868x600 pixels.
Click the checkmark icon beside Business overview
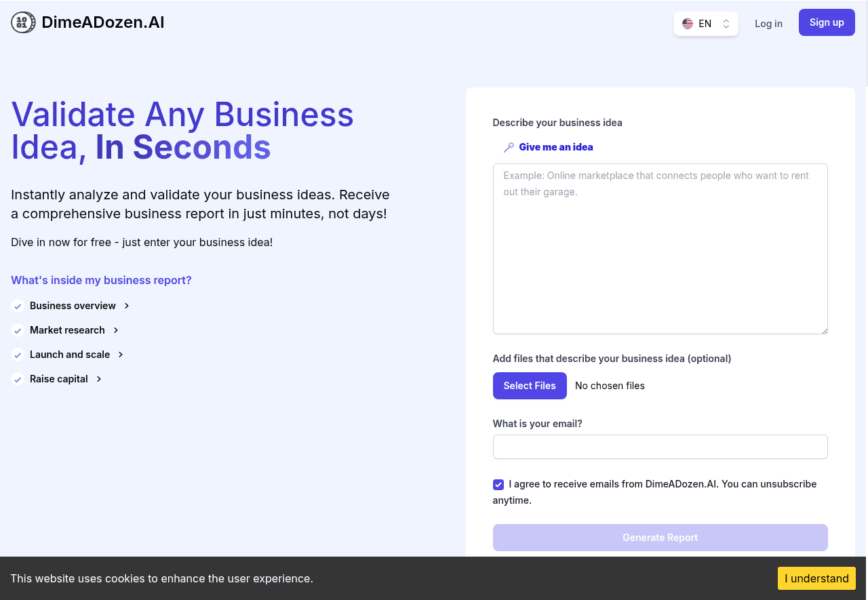(18, 306)
